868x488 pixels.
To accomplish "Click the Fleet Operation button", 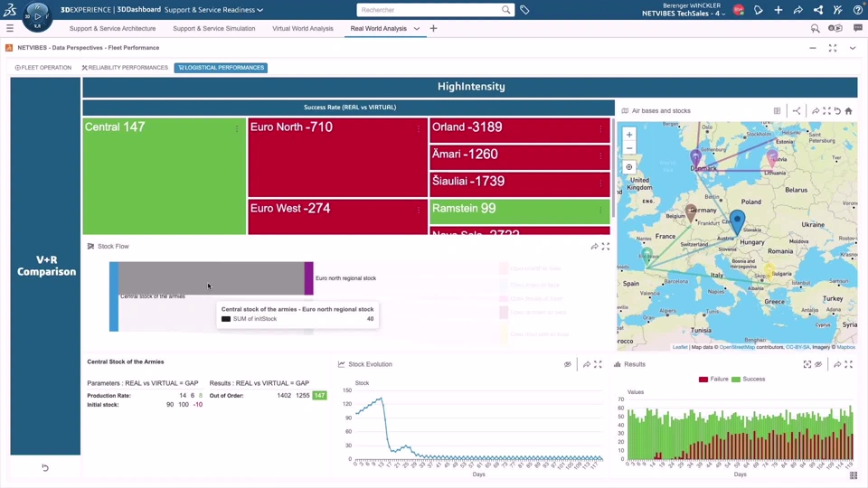I will [x=43, y=68].
